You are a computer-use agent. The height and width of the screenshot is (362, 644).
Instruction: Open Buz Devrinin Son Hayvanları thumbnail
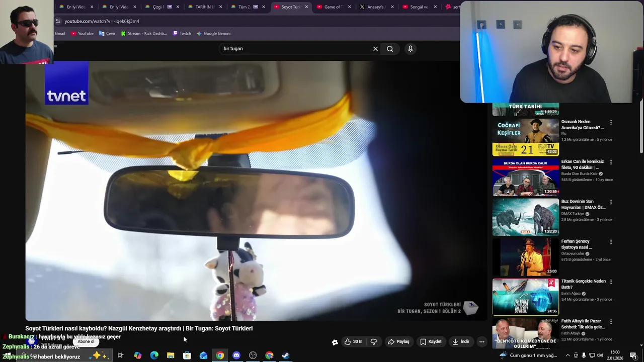(x=525, y=217)
